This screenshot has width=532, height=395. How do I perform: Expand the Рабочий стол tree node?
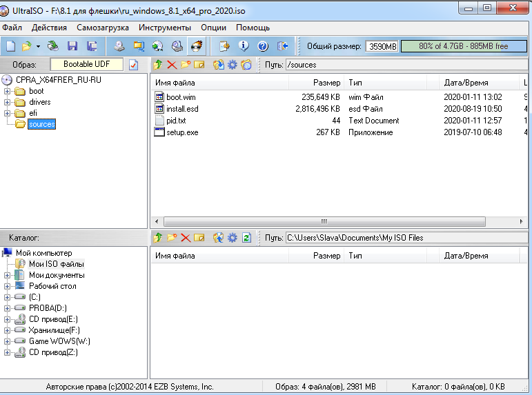tap(7, 286)
